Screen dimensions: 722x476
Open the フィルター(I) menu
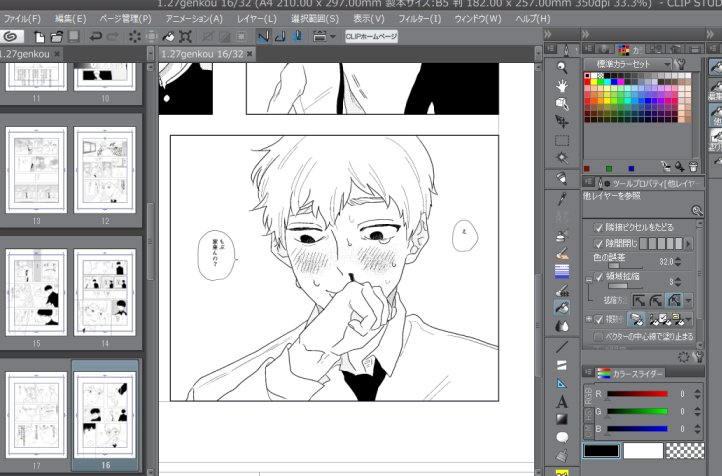point(419,19)
